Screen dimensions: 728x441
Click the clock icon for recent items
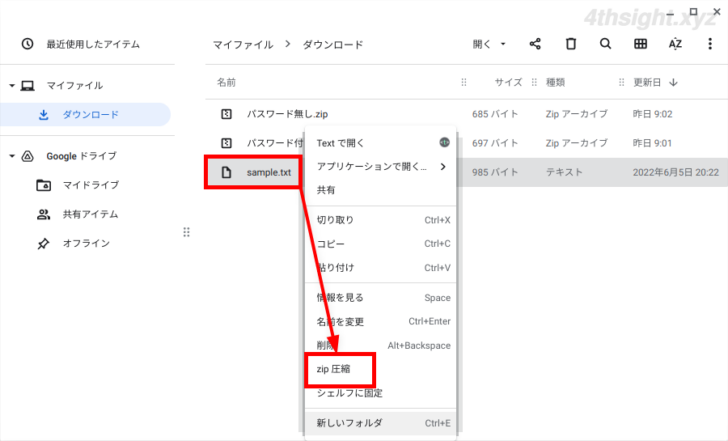(27, 44)
